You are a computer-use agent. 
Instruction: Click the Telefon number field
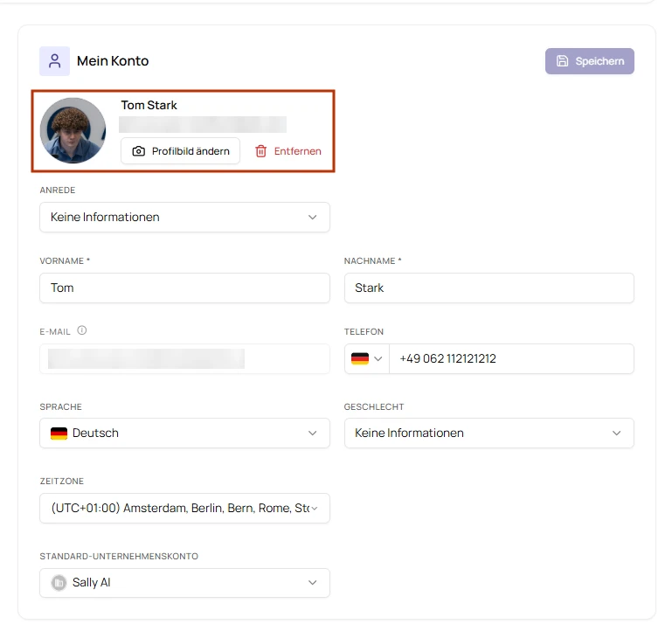point(511,358)
